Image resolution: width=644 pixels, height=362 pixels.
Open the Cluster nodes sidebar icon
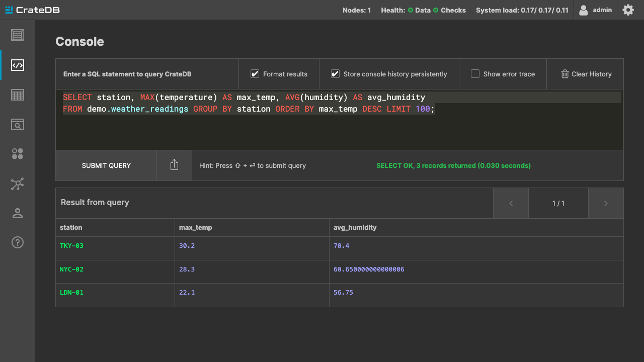(17, 184)
